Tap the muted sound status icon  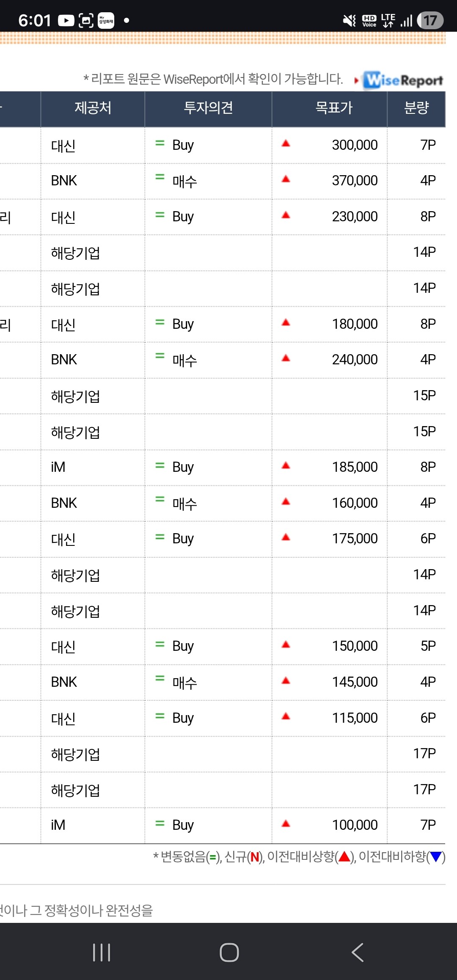click(x=350, y=20)
